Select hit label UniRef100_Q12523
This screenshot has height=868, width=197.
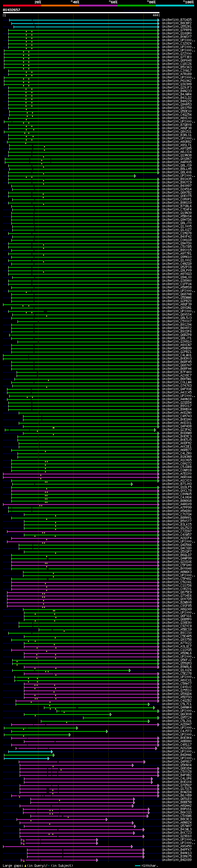(177, 528)
